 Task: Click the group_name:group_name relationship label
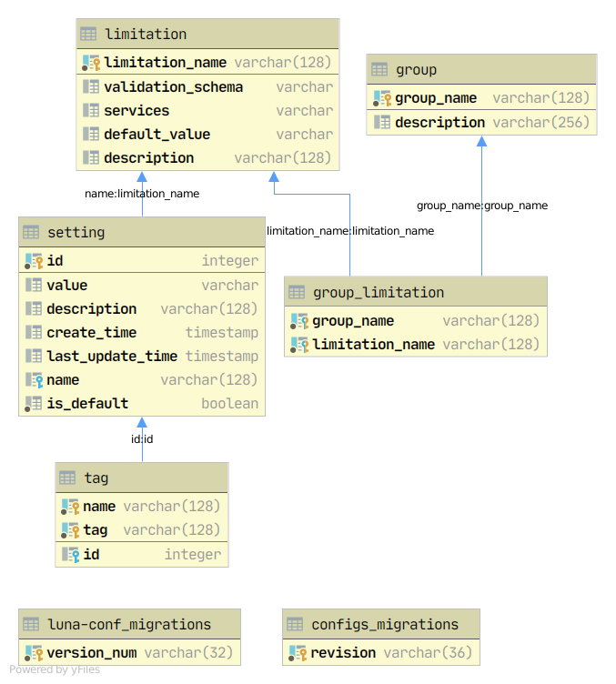pos(481,206)
